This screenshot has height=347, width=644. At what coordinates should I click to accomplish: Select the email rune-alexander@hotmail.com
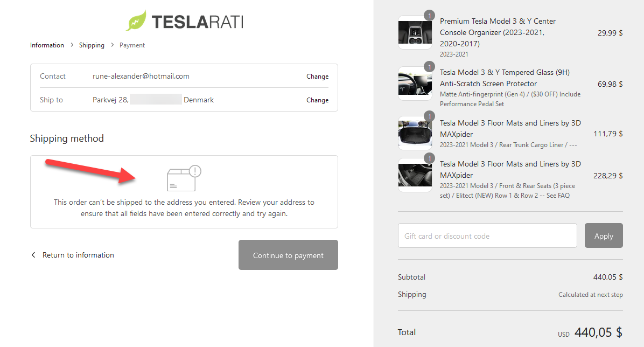141,76
